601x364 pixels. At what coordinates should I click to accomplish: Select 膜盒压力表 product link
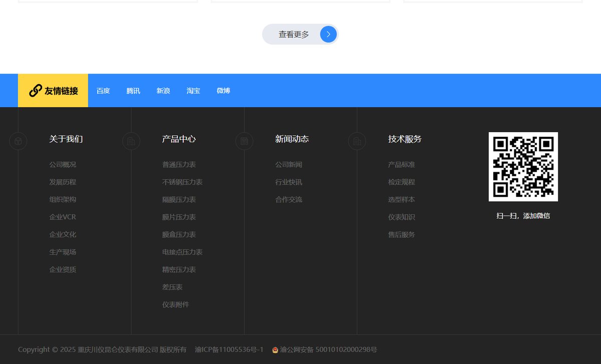[179, 234]
